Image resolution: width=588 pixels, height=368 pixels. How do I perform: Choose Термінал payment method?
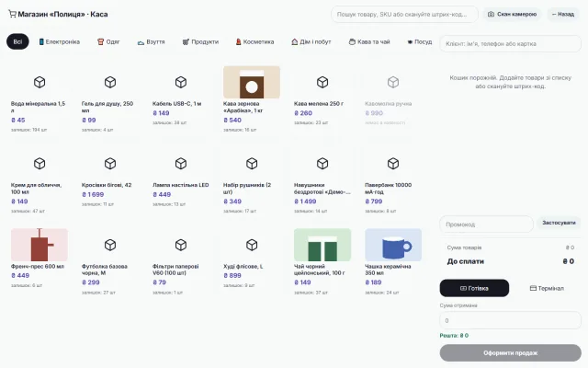(547, 288)
